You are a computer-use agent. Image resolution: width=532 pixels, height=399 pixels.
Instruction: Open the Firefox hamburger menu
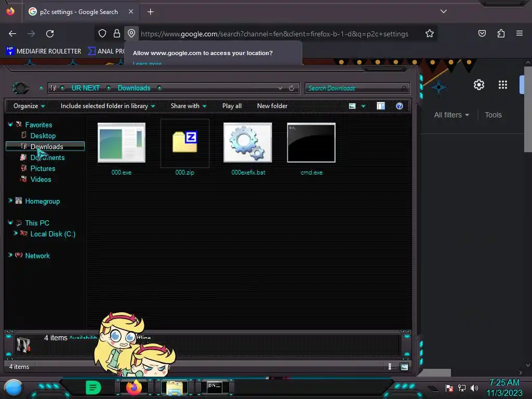pos(520,33)
